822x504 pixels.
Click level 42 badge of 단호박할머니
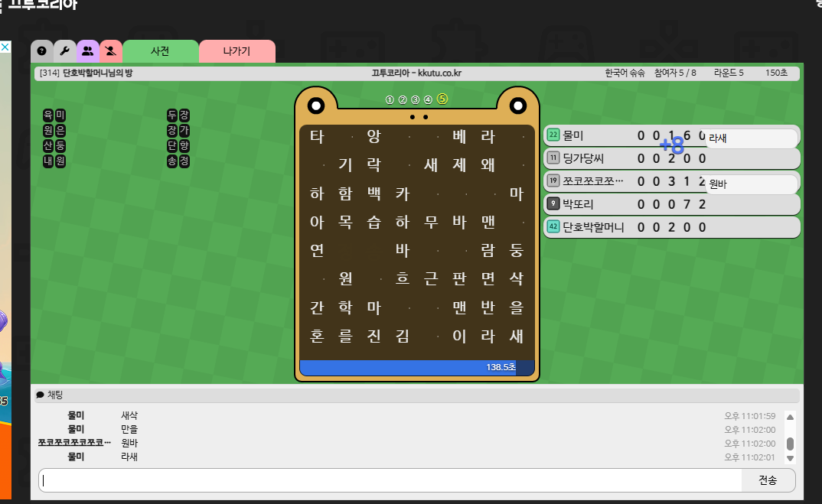tap(553, 227)
